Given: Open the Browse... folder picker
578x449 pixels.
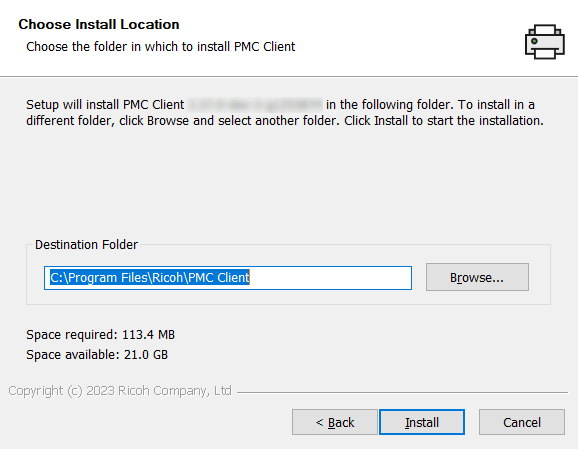Looking at the screenshot, I should tap(477, 277).
